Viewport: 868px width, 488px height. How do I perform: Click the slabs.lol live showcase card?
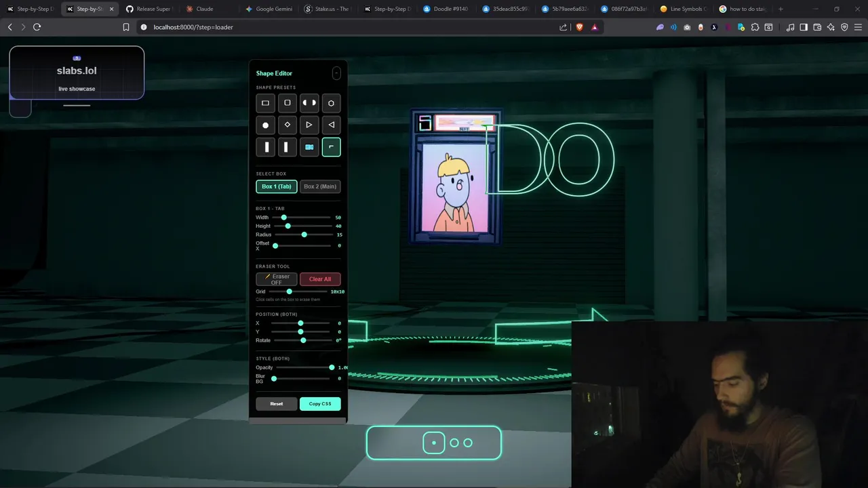[x=77, y=73]
